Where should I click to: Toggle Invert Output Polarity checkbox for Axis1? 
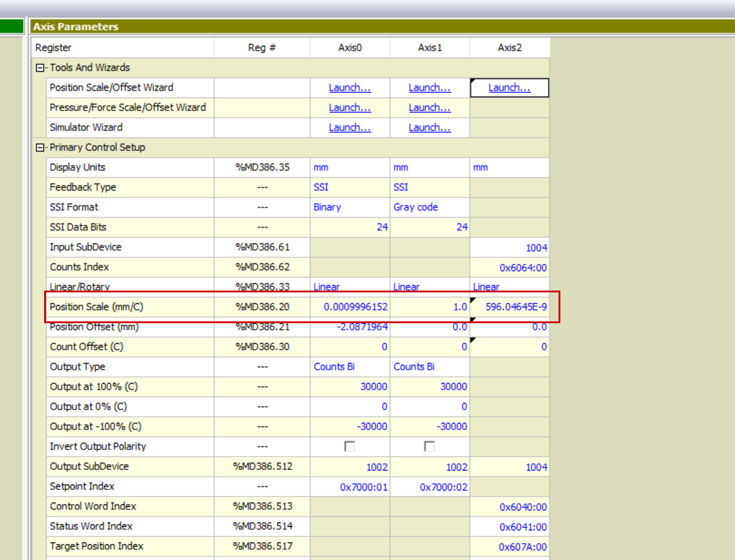click(429, 446)
